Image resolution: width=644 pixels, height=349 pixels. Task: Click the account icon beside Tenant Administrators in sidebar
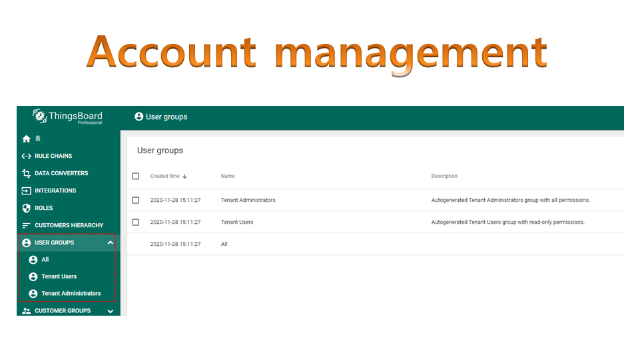point(33,294)
